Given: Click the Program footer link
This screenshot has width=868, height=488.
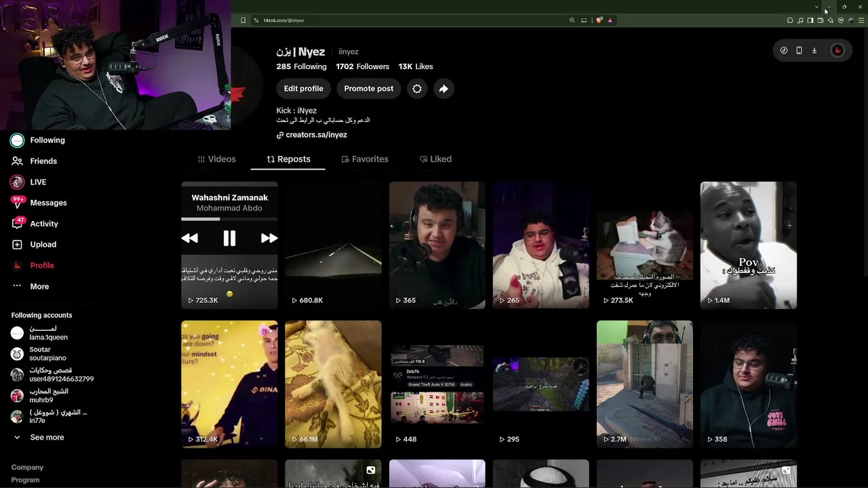Looking at the screenshot, I should pyautogui.click(x=25, y=480).
